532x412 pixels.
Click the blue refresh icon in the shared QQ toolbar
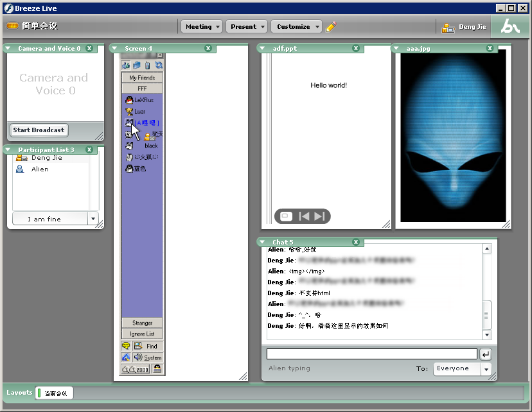click(159, 65)
